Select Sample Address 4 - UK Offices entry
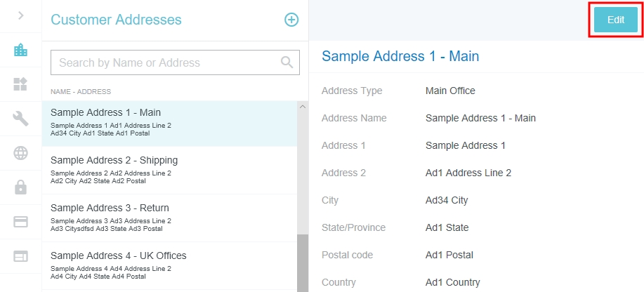 (169, 265)
